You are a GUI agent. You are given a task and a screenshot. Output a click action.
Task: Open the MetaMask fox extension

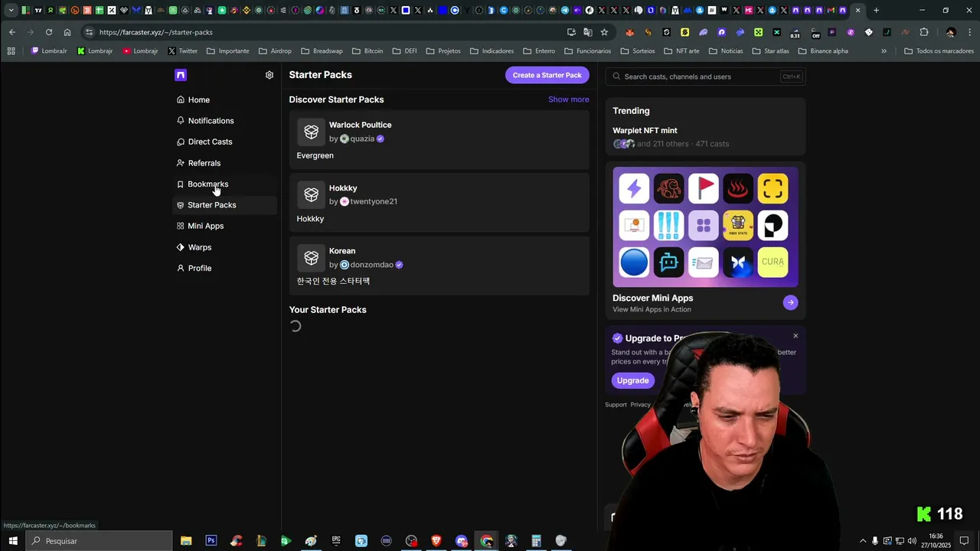tap(629, 32)
